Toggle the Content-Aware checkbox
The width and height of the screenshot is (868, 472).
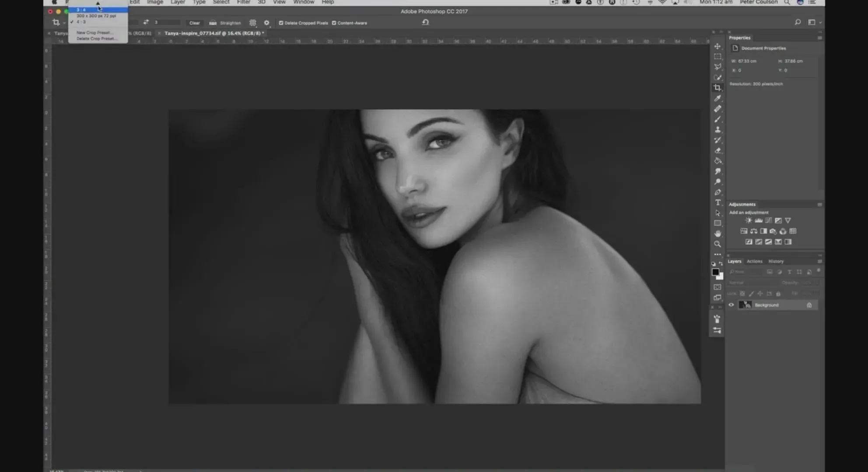click(334, 23)
